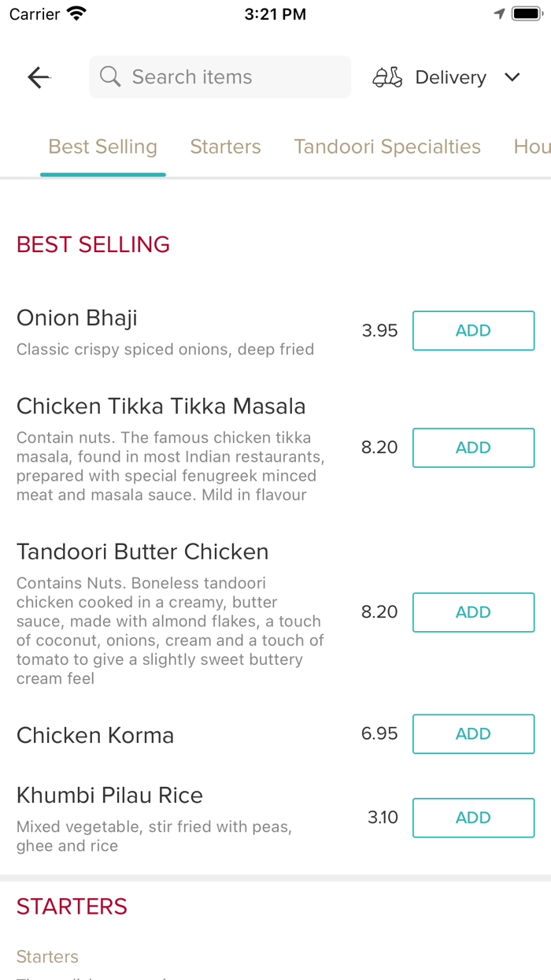Click the back arrow at top left
551x980 pixels.
point(38,76)
